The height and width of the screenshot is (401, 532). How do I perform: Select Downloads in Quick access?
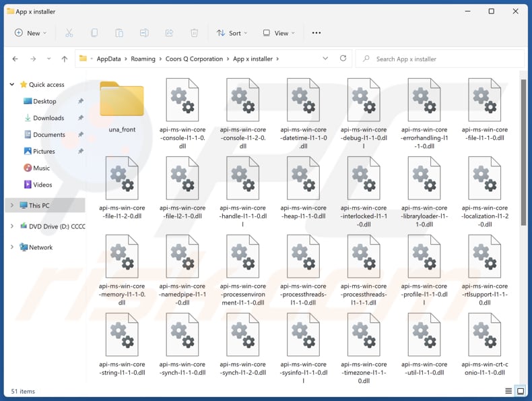pyautogui.click(x=48, y=118)
